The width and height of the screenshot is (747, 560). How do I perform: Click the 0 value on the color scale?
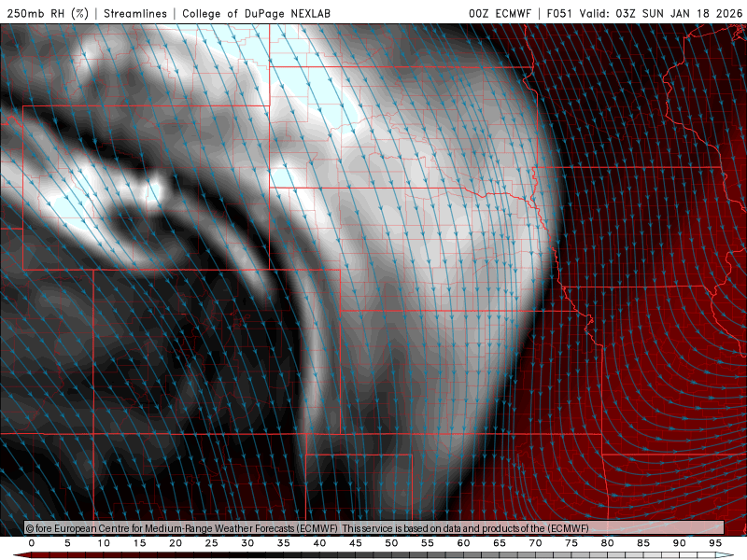[32, 543]
